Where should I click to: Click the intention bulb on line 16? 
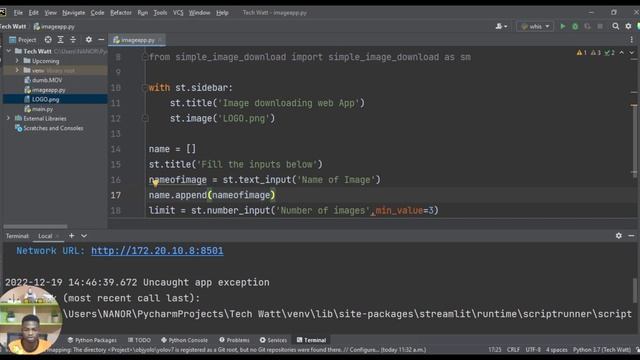156,184
